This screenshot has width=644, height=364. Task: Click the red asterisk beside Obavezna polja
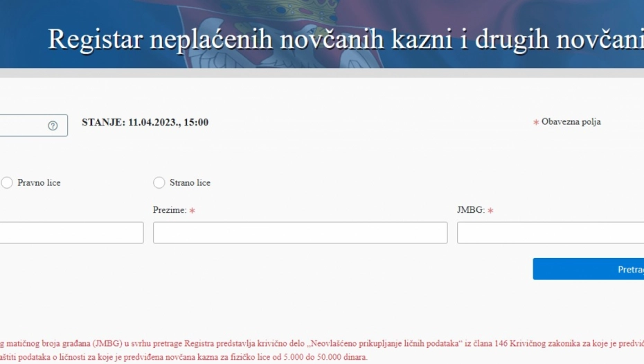click(535, 123)
